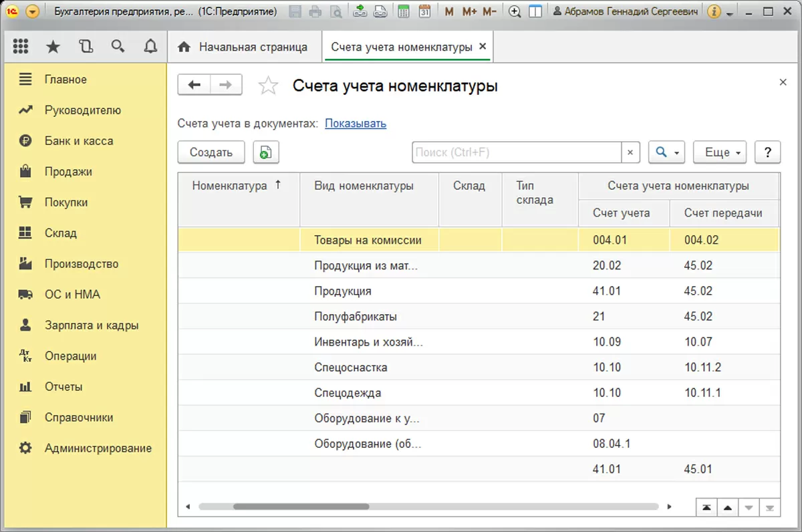Screen dimensions: 802x532
Task: Click the zoom magnifier icon in the title bar
Action: coord(514,12)
